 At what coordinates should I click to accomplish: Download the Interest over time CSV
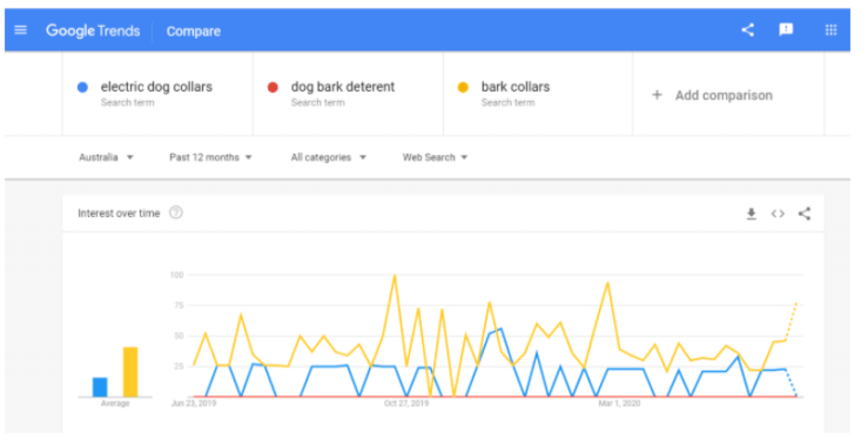tap(751, 213)
